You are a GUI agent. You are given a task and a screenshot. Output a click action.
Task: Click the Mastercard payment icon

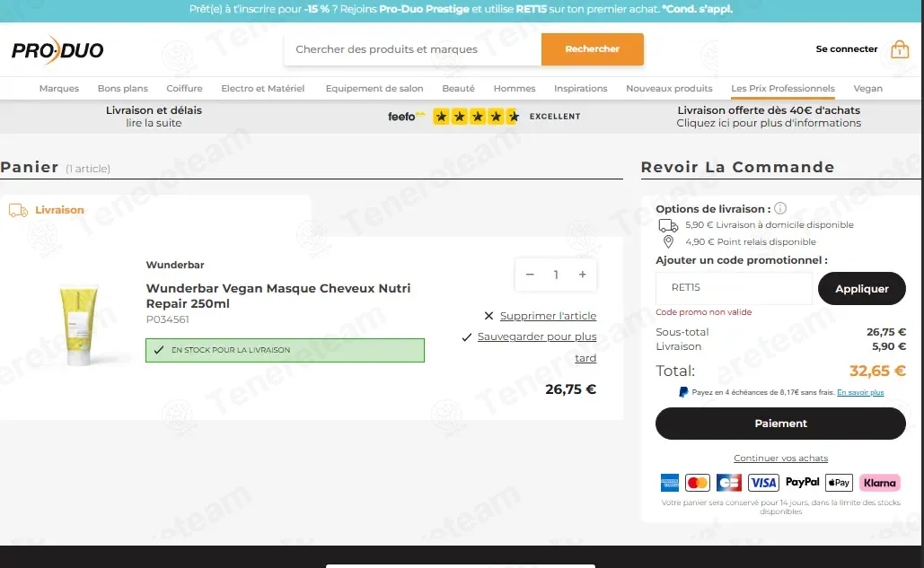(698, 483)
